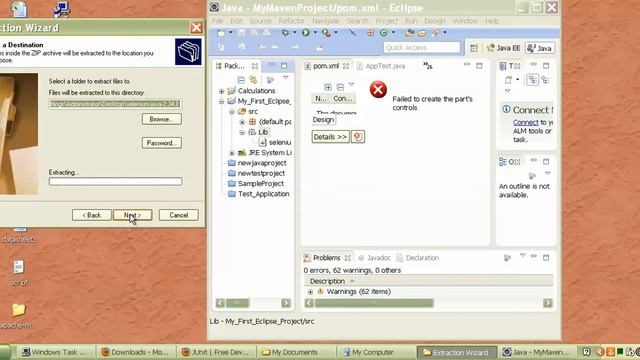This screenshot has height=360, width=640.
Task: Select the SampleProject folder in Package Explorer
Action: 260,184
